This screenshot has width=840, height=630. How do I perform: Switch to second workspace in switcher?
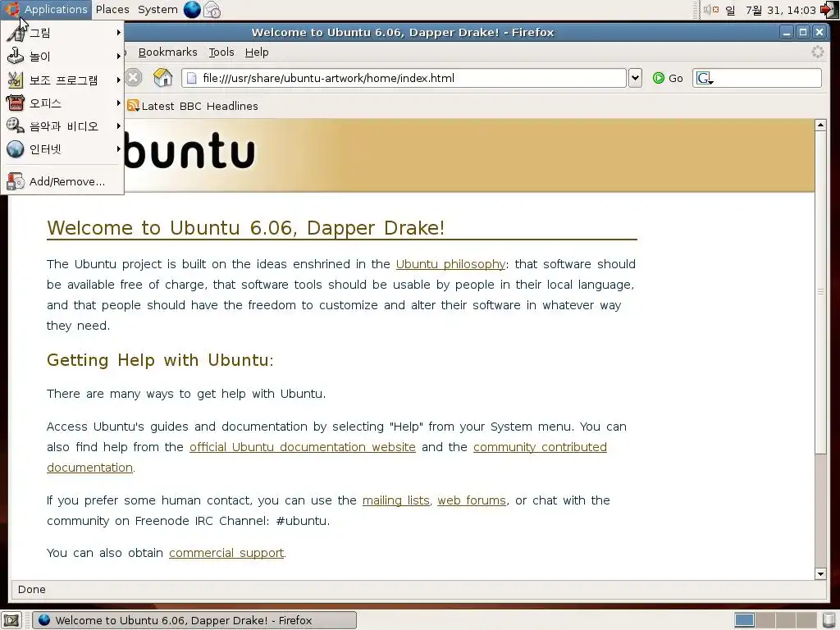click(765, 620)
